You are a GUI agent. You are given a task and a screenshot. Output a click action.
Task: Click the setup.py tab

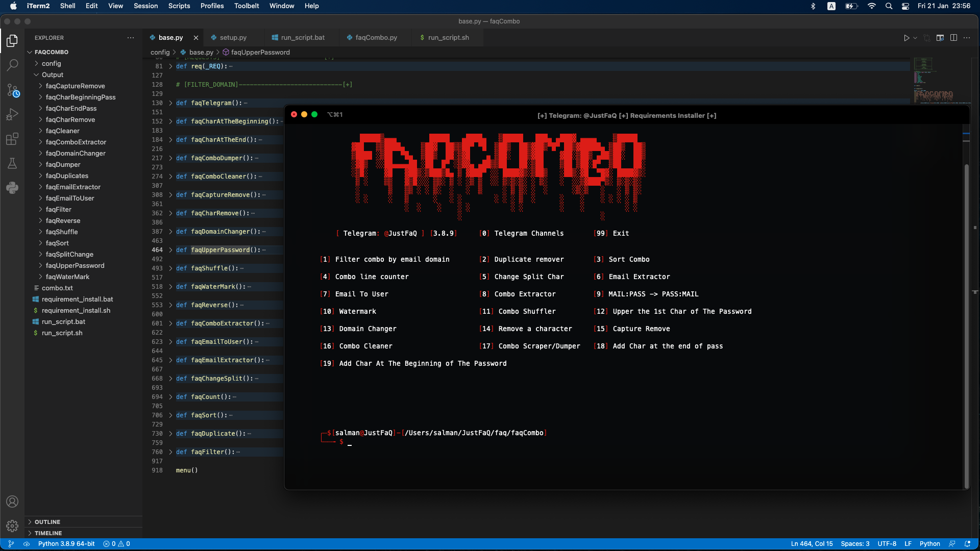233,37
